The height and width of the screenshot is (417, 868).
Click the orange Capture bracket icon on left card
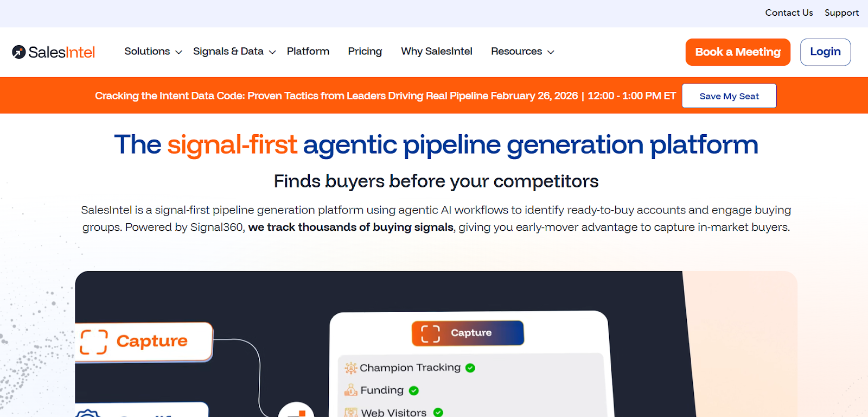pyautogui.click(x=94, y=342)
